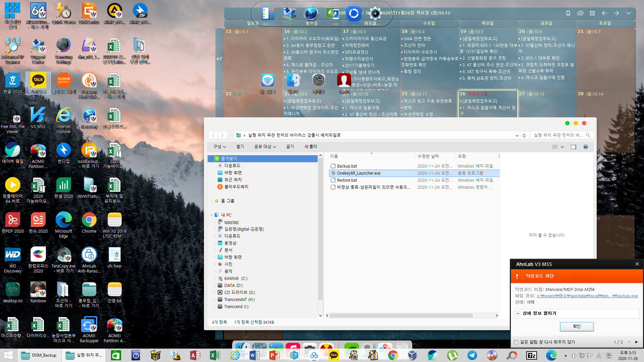The height and width of the screenshot is (362, 644).
Task: Open the Bandizip desktop icon
Action: (63, 153)
